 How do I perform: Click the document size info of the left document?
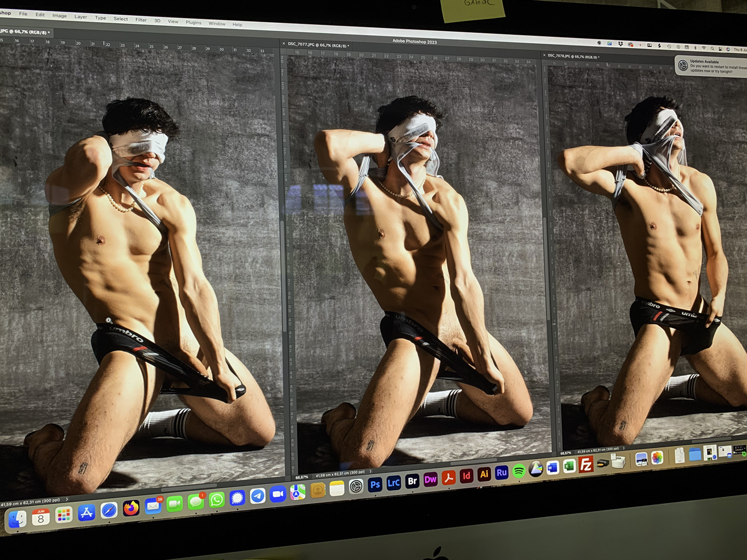coord(30,503)
